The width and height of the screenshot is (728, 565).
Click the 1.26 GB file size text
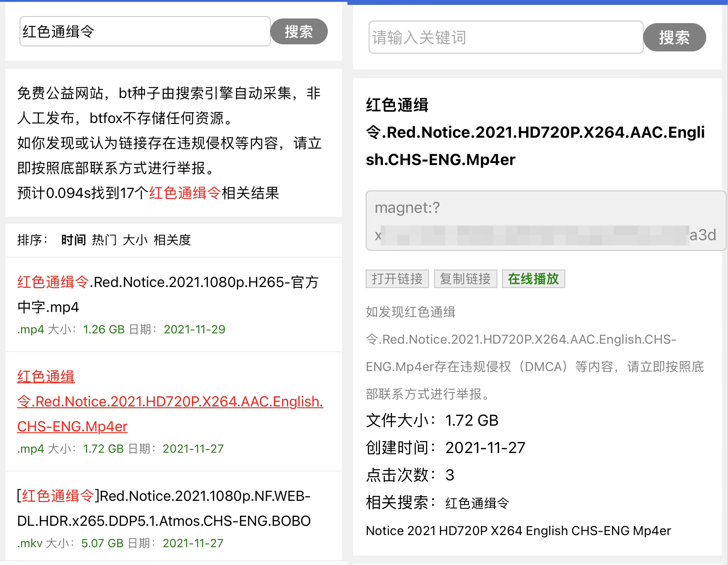tap(104, 329)
